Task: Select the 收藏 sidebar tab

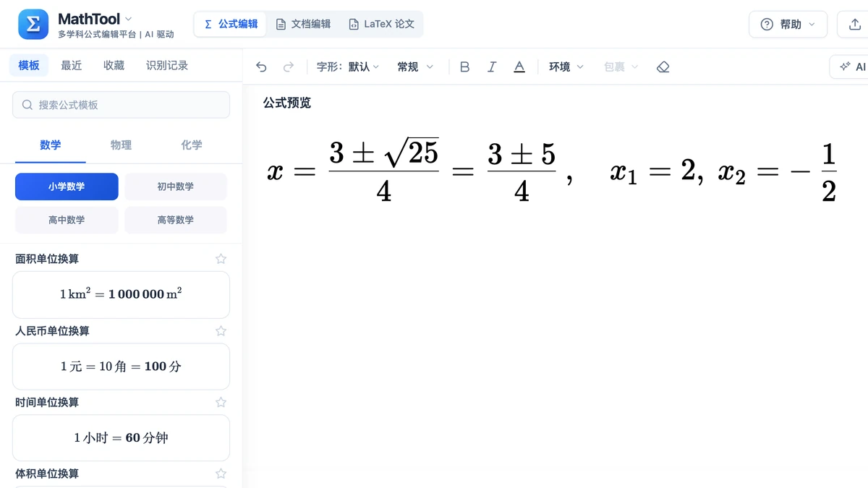Action: (114, 66)
